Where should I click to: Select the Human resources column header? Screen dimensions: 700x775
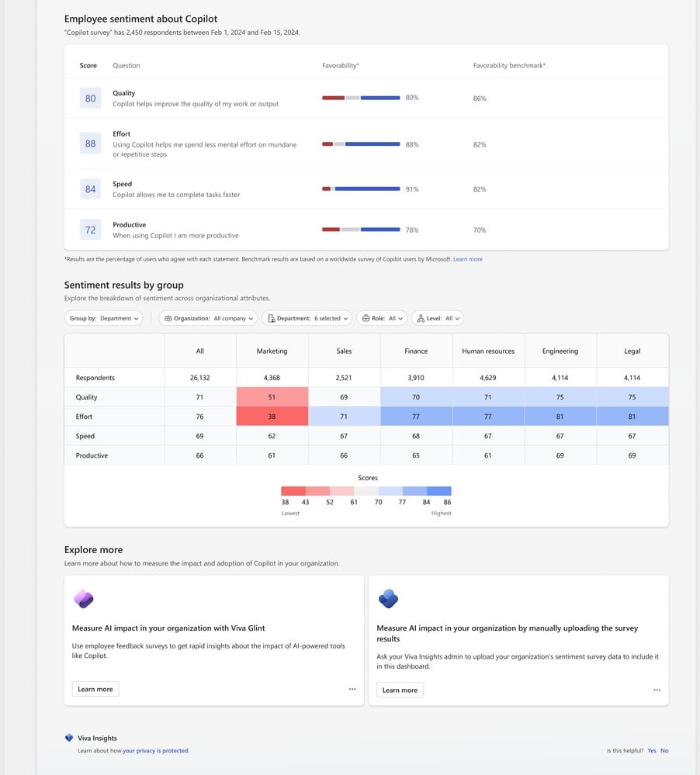[488, 351]
